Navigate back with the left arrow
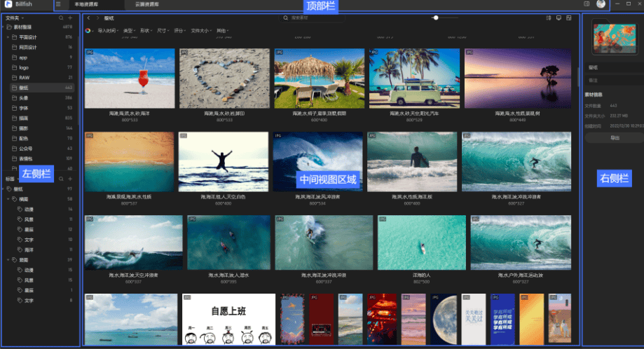This screenshot has width=644, height=349. click(88, 18)
